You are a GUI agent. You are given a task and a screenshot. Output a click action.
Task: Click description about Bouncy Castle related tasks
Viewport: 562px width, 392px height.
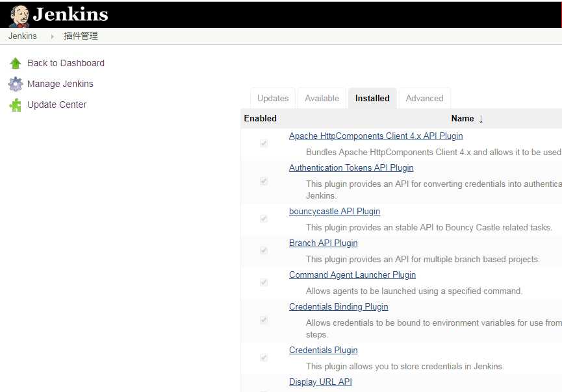(429, 227)
